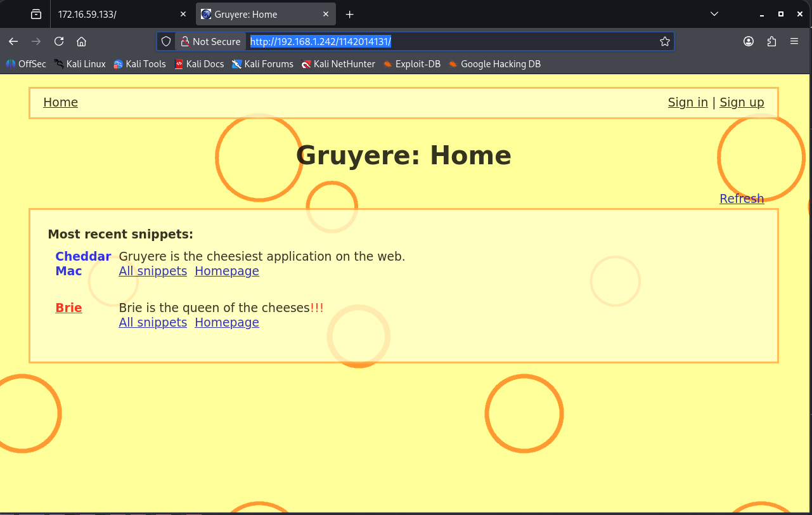Open the Kali NetHunter bookmark
Image resolution: width=812 pixels, height=515 pixels.
pos(338,63)
